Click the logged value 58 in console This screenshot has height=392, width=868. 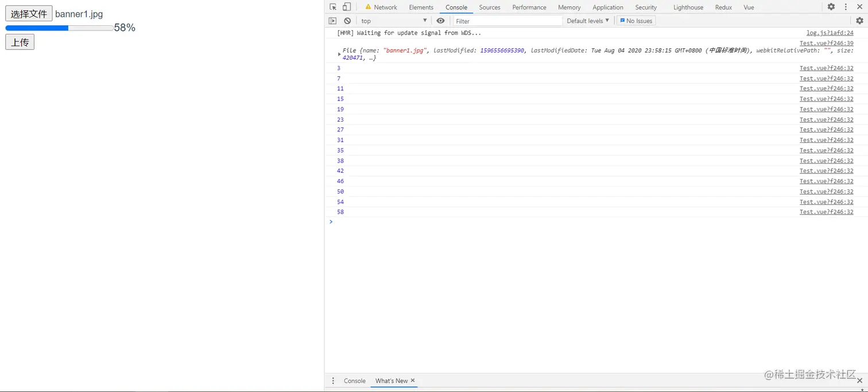(x=340, y=212)
